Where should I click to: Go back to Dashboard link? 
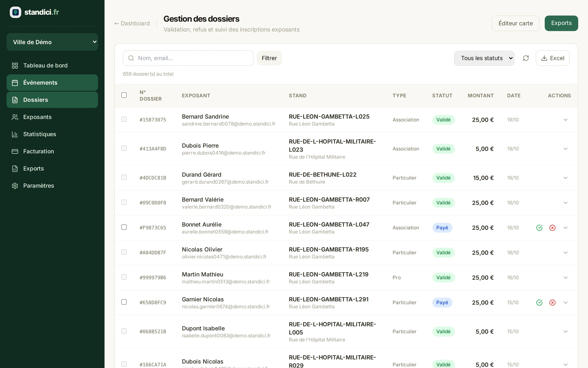click(132, 23)
